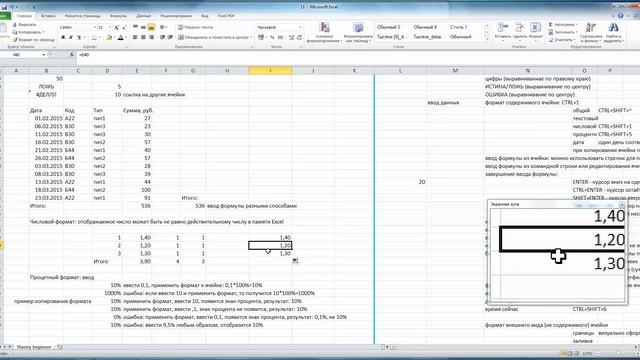Apply accounting currency format icon
Screen dimensions: 640x360
pos(261,37)
